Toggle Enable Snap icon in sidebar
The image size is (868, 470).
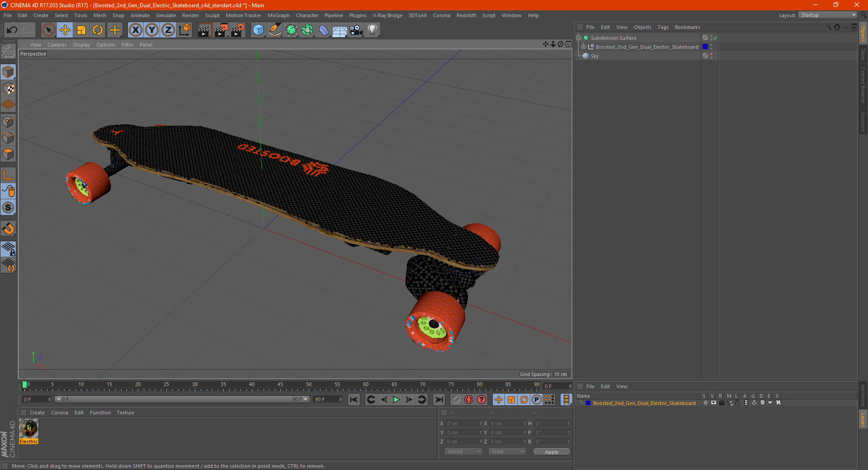[8, 229]
